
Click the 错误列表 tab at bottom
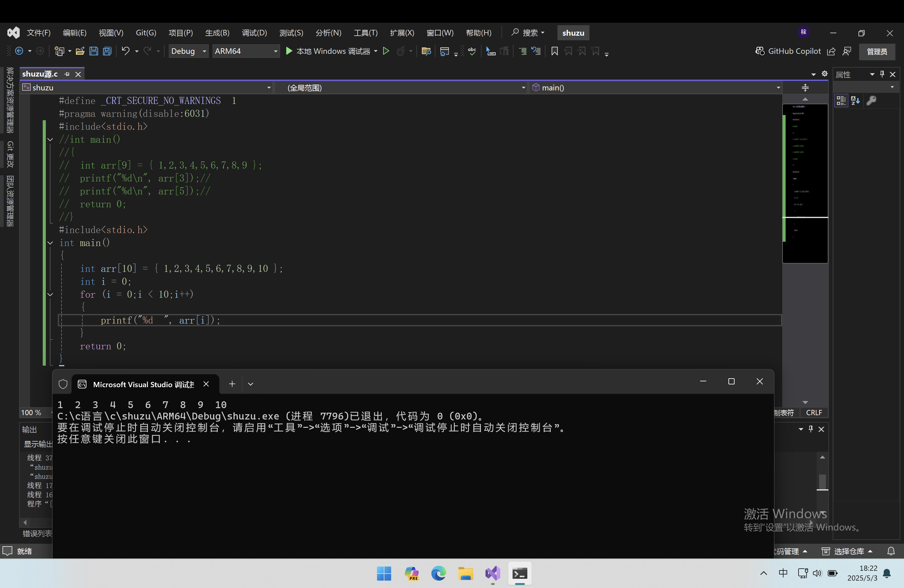click(x=37, y=533)
